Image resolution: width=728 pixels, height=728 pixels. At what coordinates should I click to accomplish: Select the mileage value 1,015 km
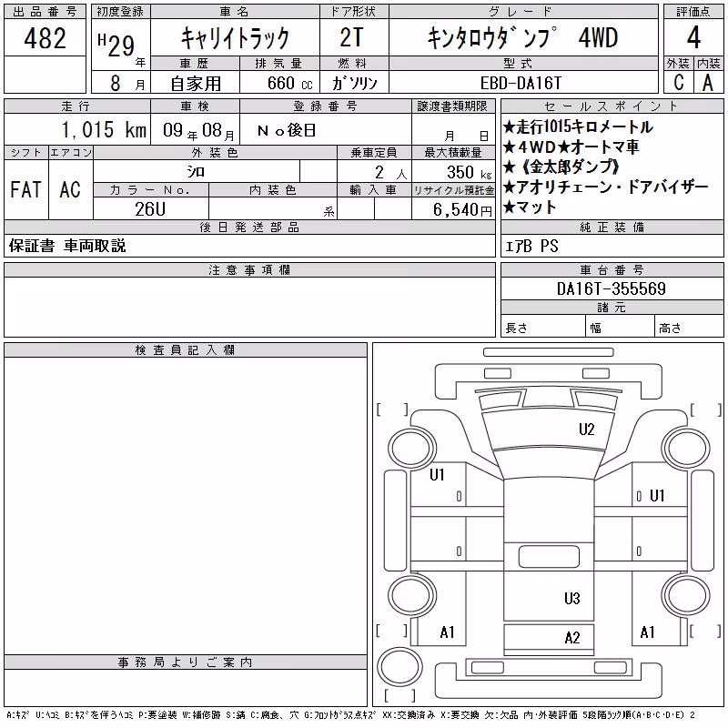coord(104,129)
